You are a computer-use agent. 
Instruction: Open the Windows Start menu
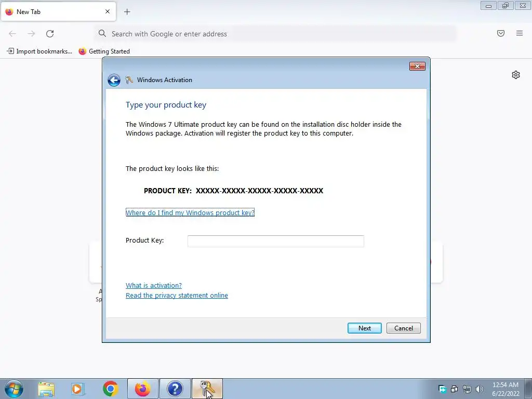pos(14,389)
